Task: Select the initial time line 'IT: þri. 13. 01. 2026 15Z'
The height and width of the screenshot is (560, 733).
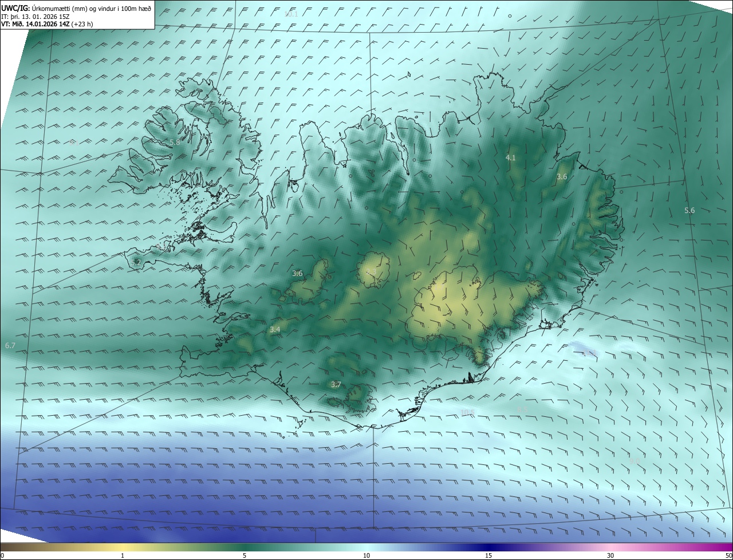Action: point(37,17)
